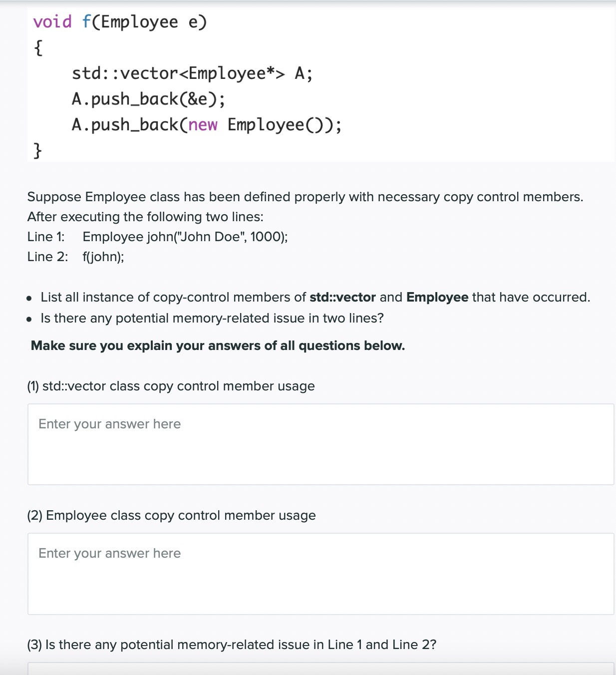Click the Suppose Employee class paragraph
Screen dimensions: 616x675
(306, 206)
